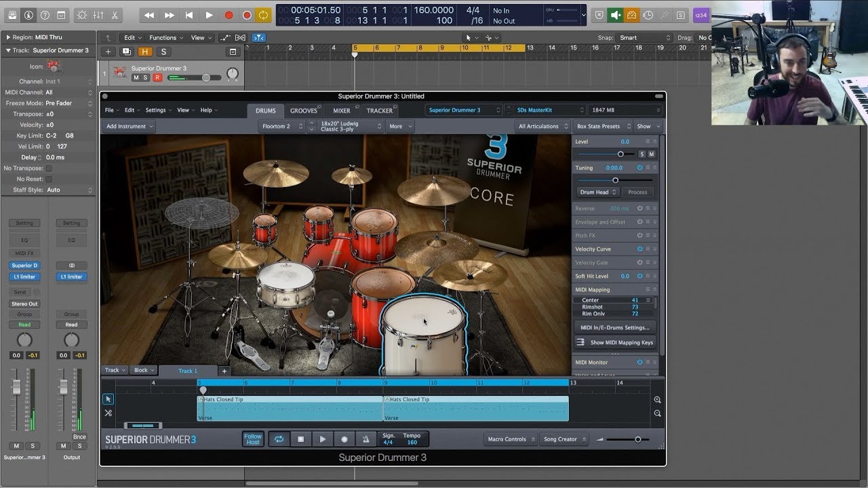Open Quick Help question mark button

(x=45, y=14)
